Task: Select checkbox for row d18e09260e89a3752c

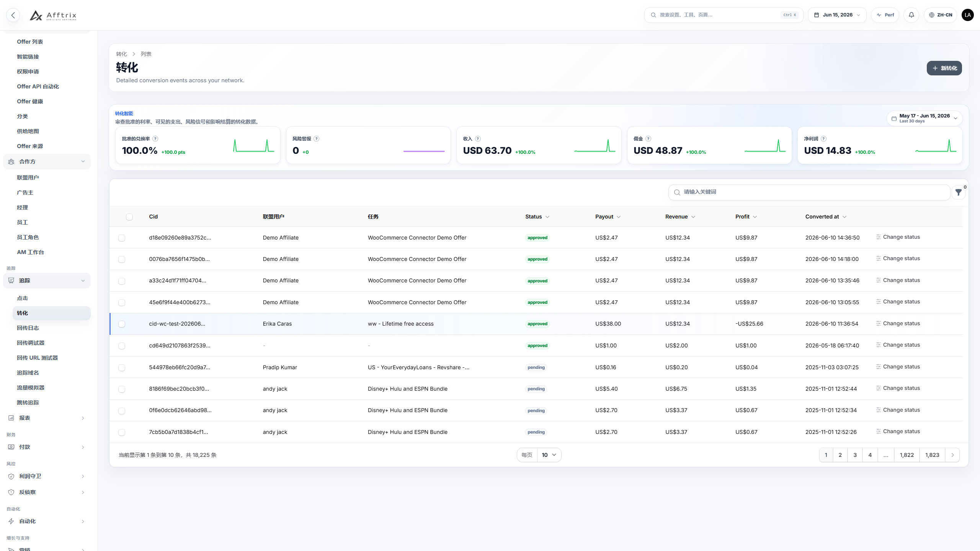Action: [x=122, y=238]
